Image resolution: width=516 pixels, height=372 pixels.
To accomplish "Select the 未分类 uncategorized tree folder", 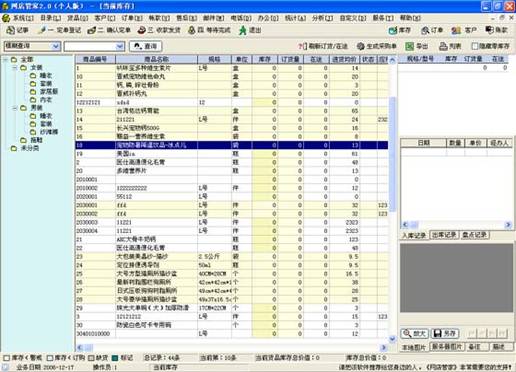I will [30, 148].
